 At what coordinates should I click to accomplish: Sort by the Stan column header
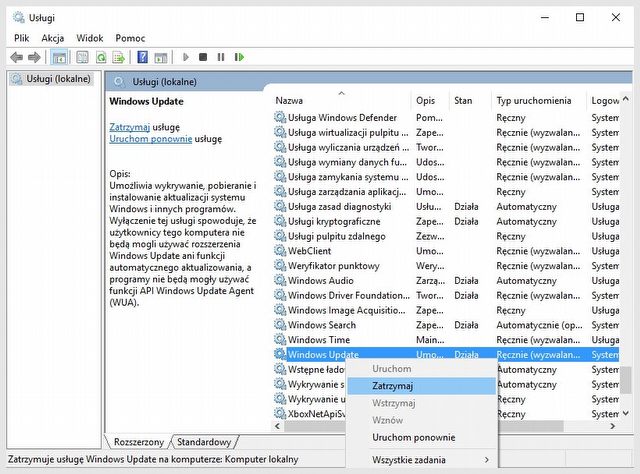[471, 100]
